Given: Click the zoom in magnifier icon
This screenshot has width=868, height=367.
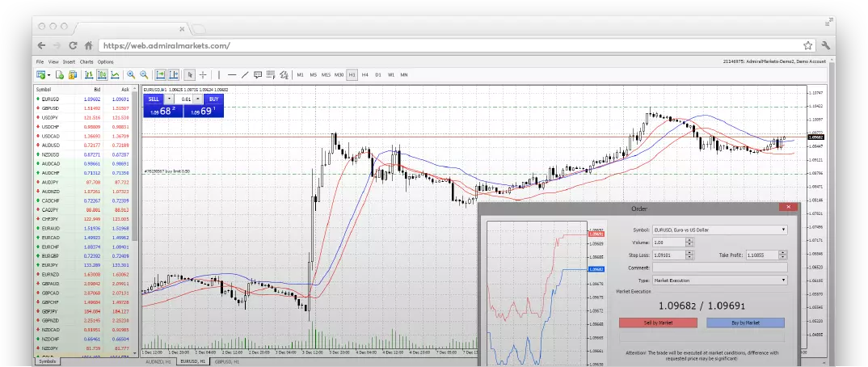Looking at the screenshot, I should [x=131, y=74].
